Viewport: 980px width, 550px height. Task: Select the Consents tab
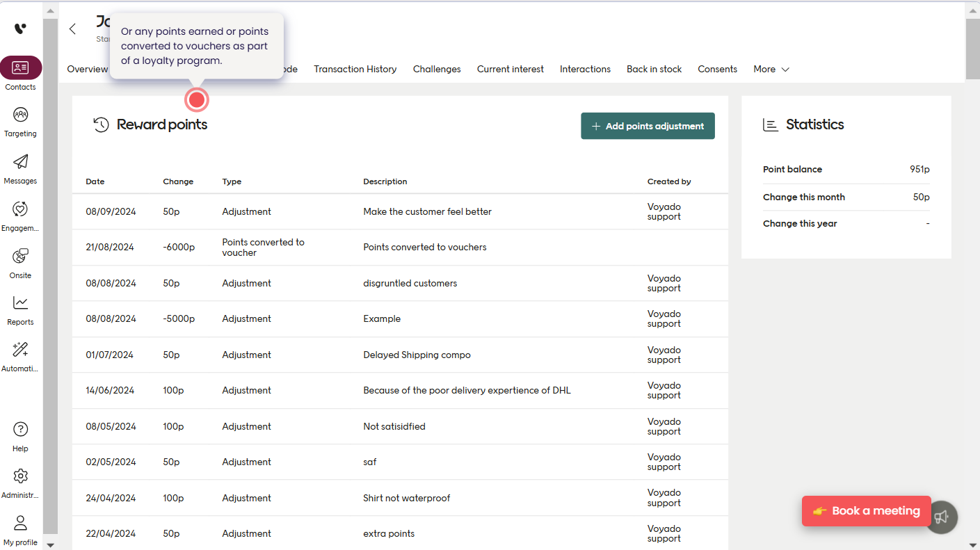pyautogui.click(x=717, y=69)
